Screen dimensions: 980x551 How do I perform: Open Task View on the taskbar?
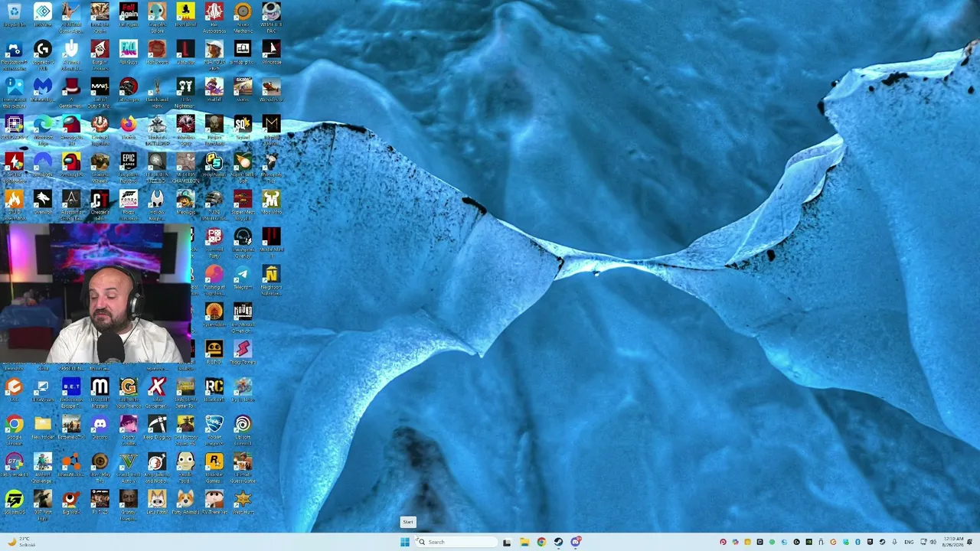pyautogui.click(x=506, y=542)
